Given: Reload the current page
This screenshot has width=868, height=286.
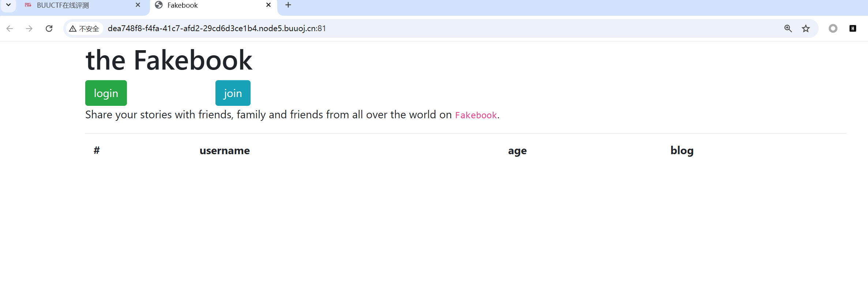Looking at the screenshot, I should (x=49, y=29).
